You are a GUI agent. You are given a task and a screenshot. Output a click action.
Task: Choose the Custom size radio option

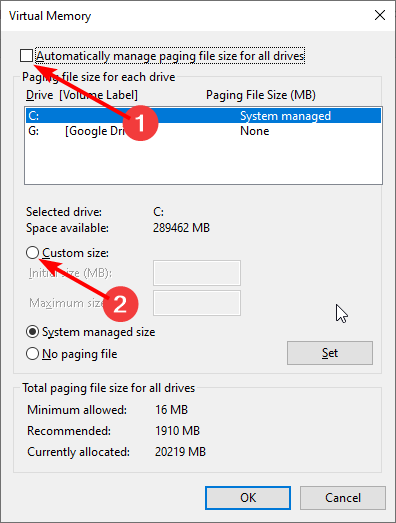pyautogui.click(x=32, y=253)
